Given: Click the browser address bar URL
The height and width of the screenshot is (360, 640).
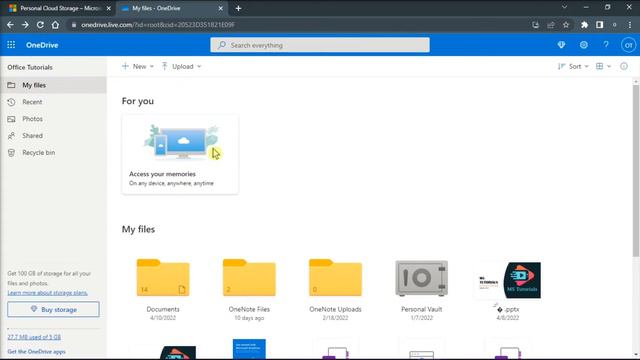Looking at the screenshot, I should pyautogui.click(x=158, y=25).
